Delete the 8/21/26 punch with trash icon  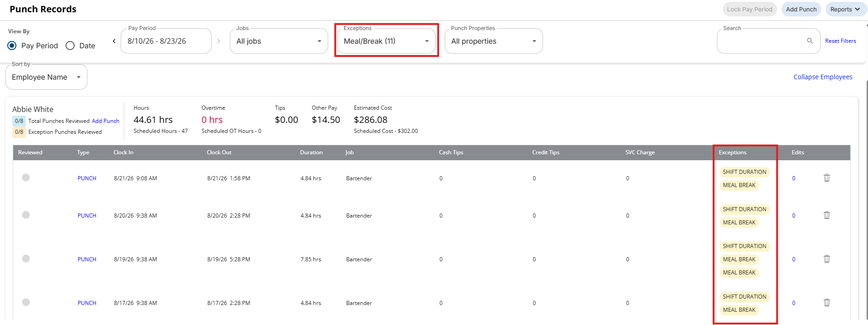(827, 178)
